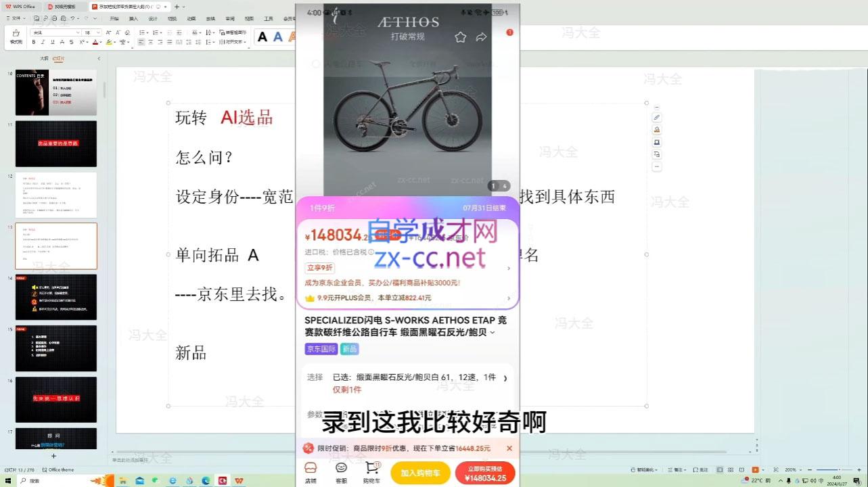Switch to the WPS Office home tab
Viewport: 868px width, 487px height.
21,7
